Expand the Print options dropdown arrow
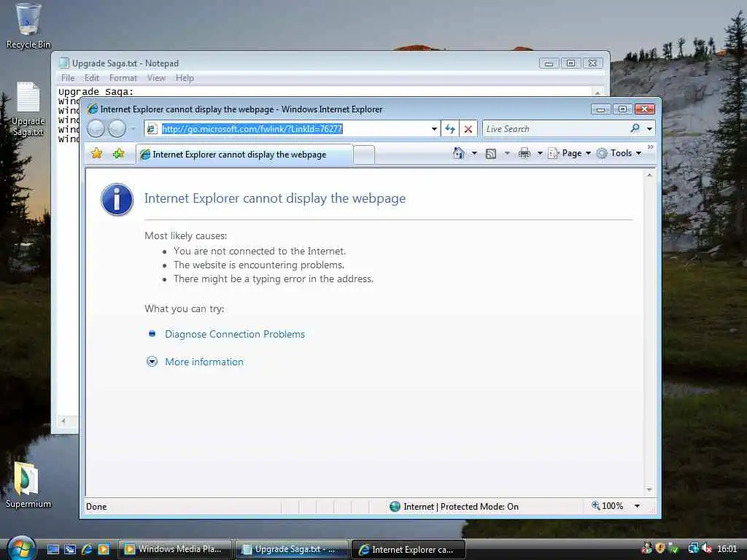747x560 pixels. click(540, 153)
